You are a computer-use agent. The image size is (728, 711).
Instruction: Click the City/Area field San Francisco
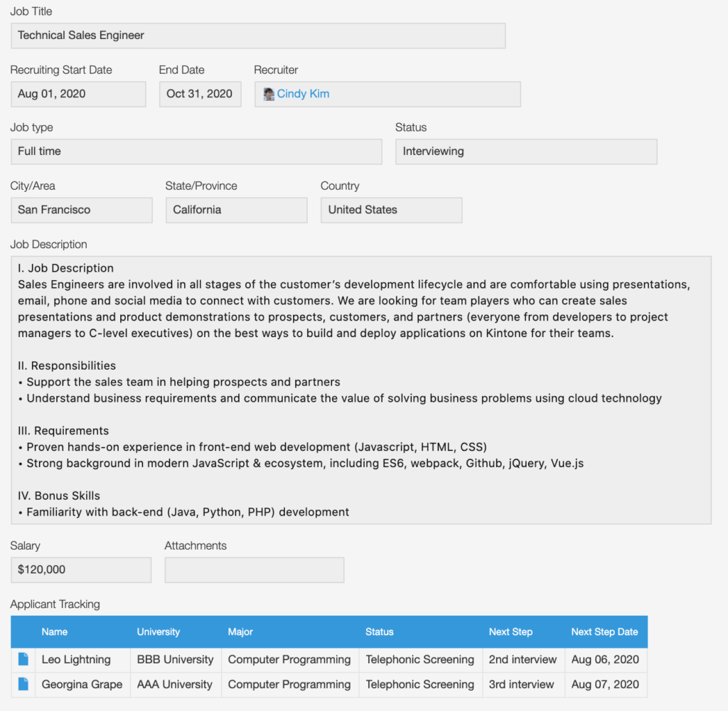(x=81, y=210)
